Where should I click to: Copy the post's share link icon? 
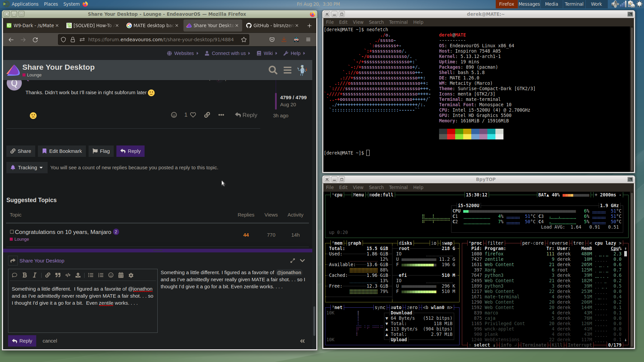pos(207,115)
